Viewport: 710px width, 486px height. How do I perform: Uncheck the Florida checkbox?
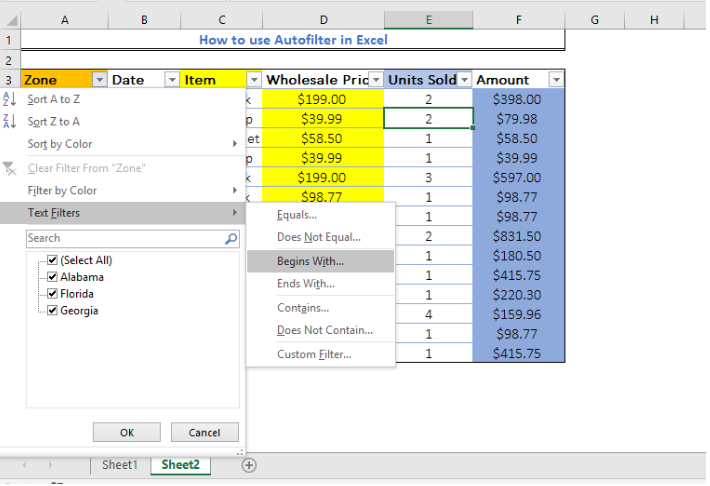(x=53, y=294)
